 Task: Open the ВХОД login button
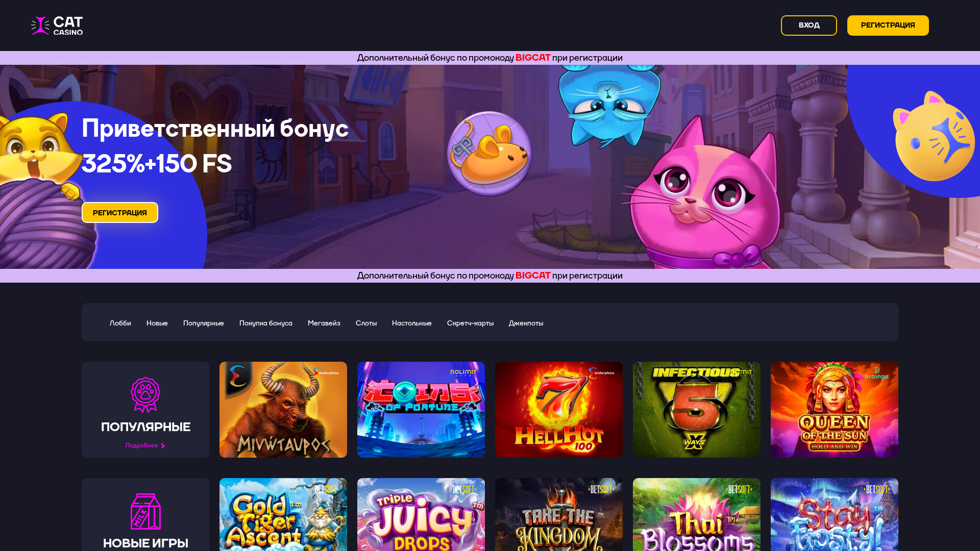[809, 26]
